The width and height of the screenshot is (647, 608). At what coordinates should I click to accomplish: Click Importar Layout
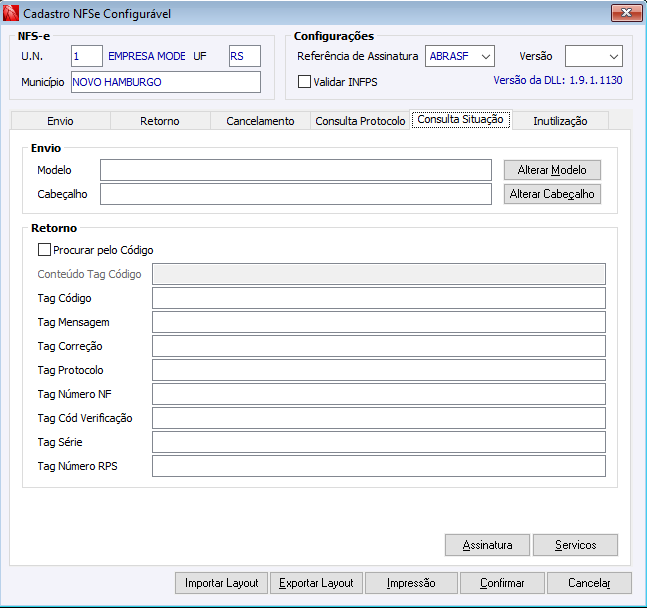tap(222, 583)
